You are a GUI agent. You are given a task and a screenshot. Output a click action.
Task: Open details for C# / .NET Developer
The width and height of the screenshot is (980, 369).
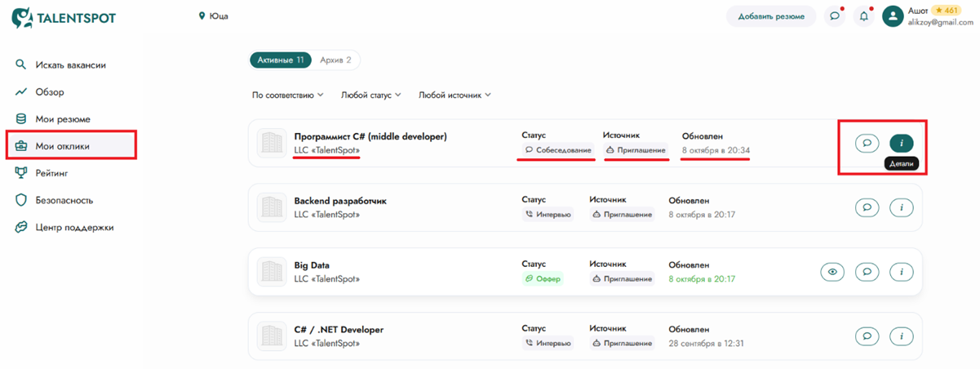[901, 336]
